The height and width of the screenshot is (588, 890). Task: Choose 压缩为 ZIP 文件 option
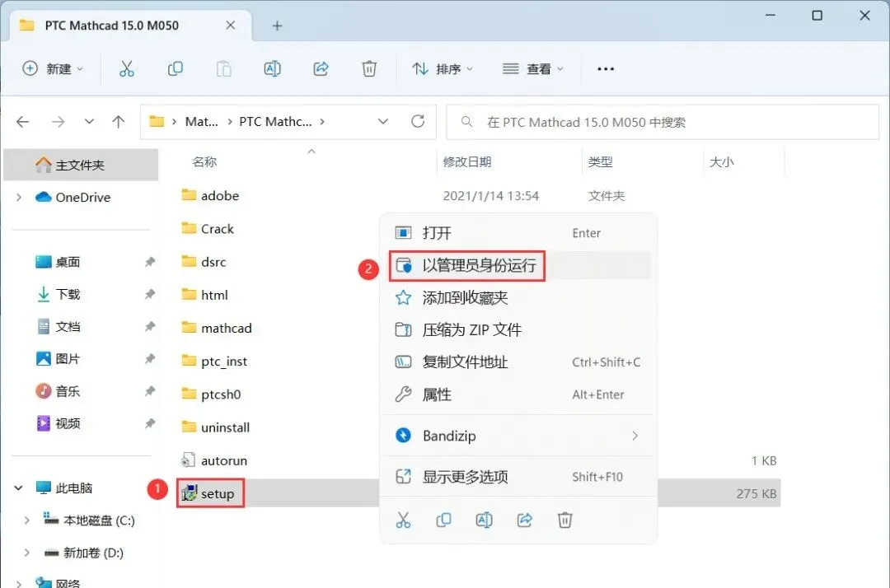518,330
